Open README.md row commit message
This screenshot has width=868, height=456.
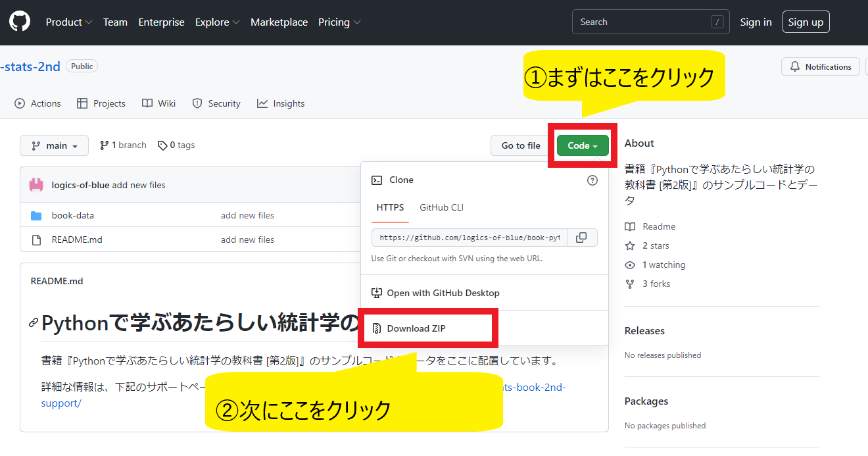[x=247, y=240]
